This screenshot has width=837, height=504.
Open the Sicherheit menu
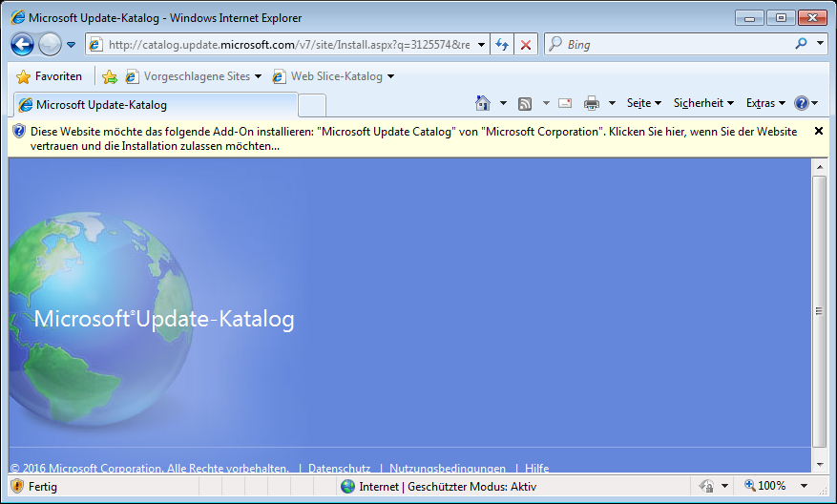(x=703, y=103)
